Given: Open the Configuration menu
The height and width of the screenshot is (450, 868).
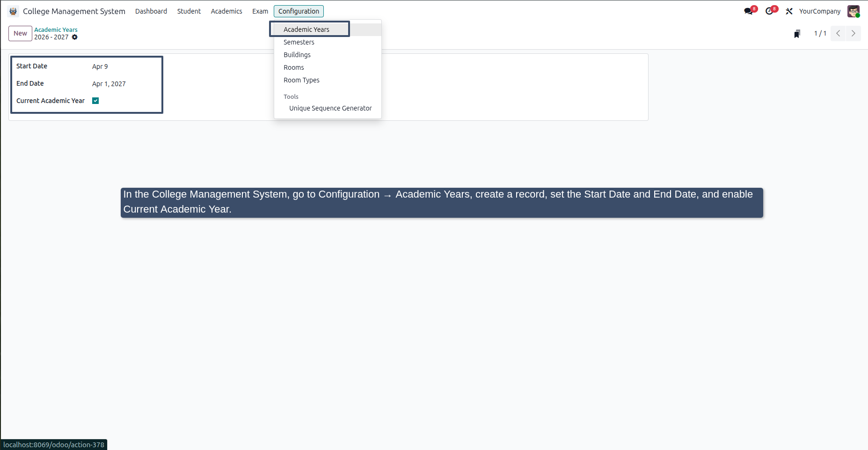Looking at the screenshot, I should point(299,11).
